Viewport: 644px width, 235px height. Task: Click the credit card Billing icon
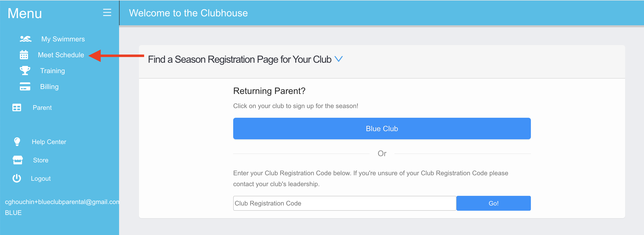click(25, 87)
